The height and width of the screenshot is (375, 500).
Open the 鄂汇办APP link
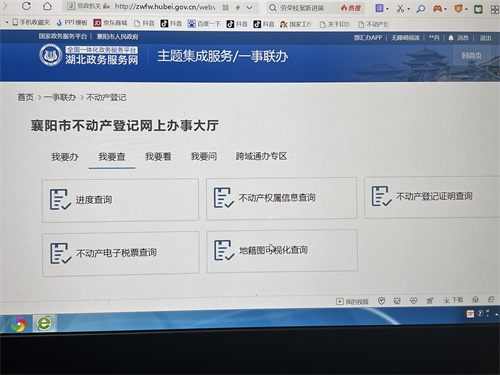coord(368,38)
